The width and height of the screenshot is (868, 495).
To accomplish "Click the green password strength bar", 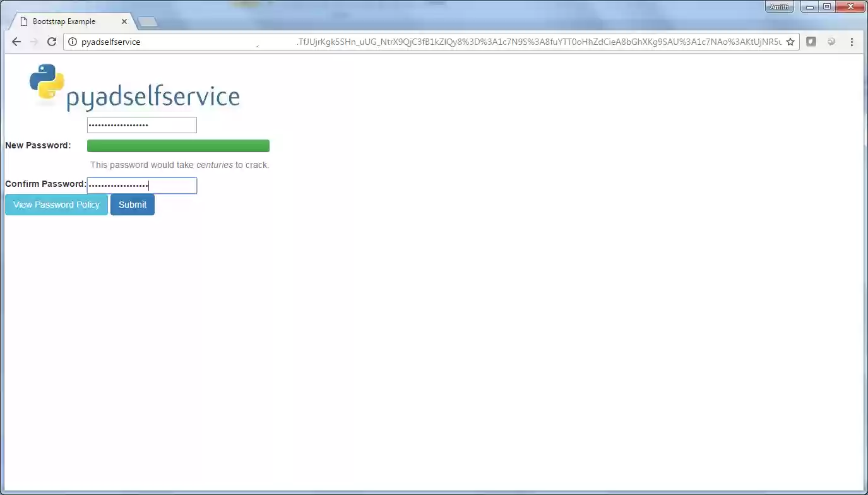I will [x=178, y=146].
